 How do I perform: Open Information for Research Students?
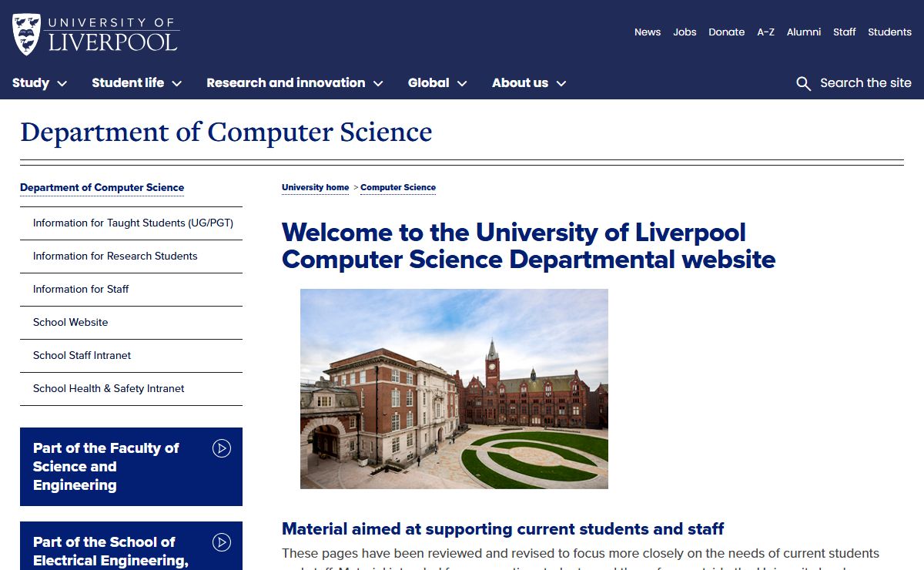click(x=115, y=256)
